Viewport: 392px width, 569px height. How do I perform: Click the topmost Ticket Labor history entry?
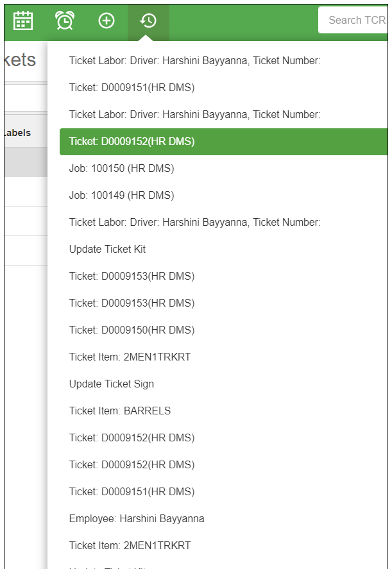coord(194,61)
